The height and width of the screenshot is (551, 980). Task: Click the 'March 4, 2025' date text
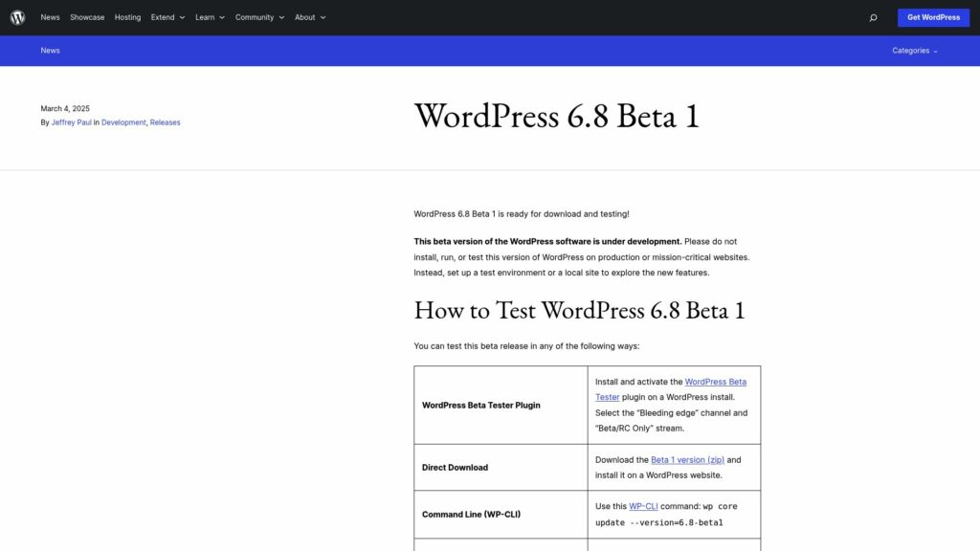(65, 109)
